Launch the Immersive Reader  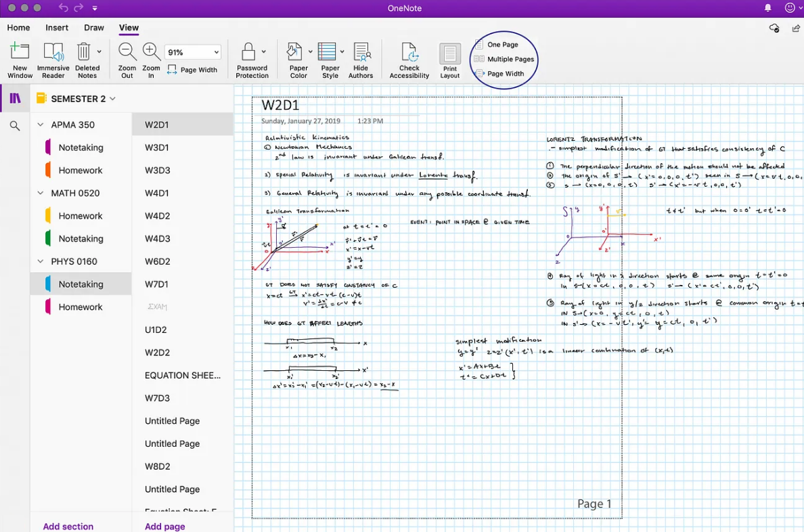(53, 58)
